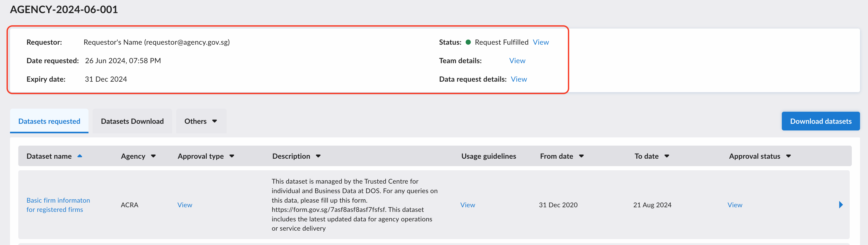Viewport: 868px width, 245px height.
Task: Select the 31 Dec 2020 from date
Action: (x=558, y=205)
